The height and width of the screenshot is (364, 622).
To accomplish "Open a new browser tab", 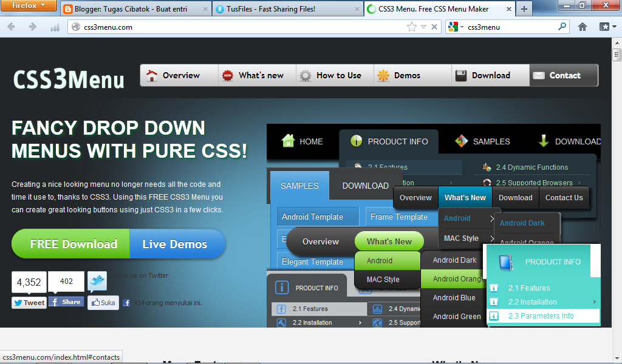I will pos(524,8).
